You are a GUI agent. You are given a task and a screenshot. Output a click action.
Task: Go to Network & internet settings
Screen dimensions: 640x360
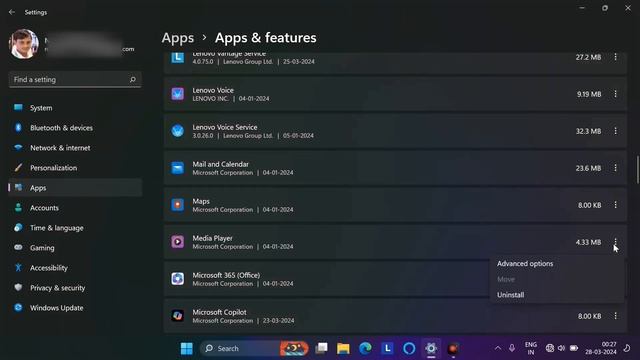(75, 148)
